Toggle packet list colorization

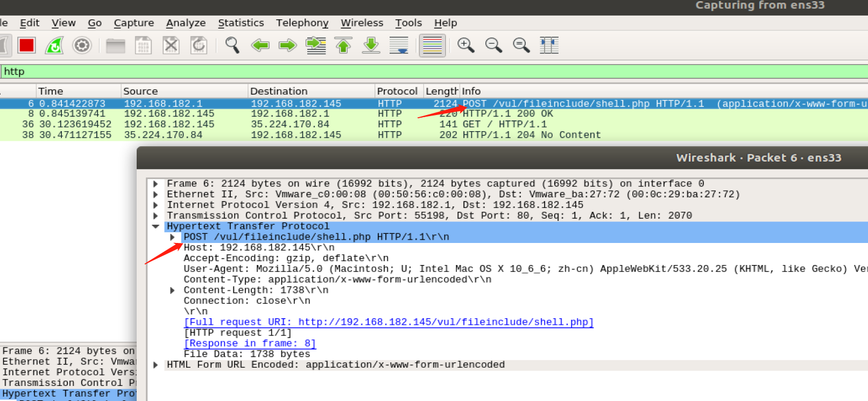[432, 45]
